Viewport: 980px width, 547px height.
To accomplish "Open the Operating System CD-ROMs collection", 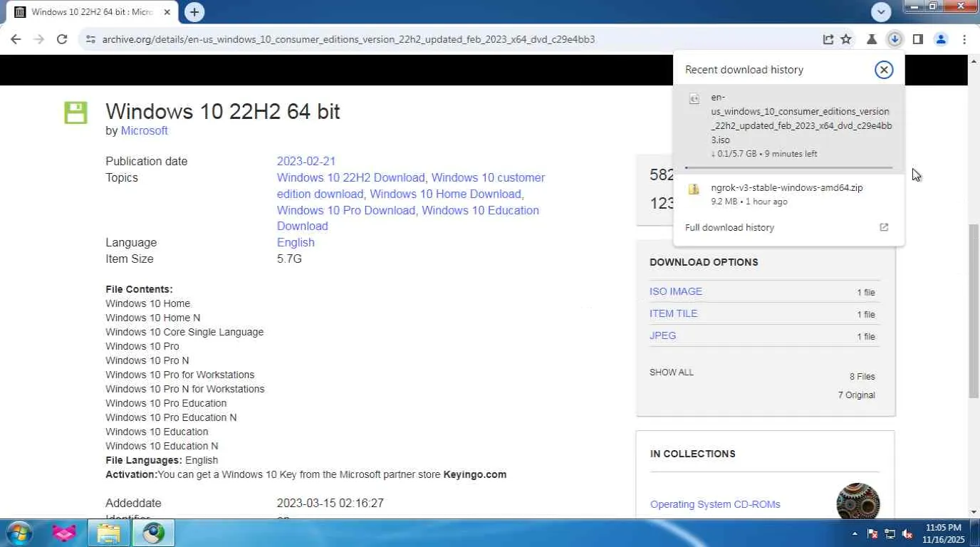I will (715, 505).
